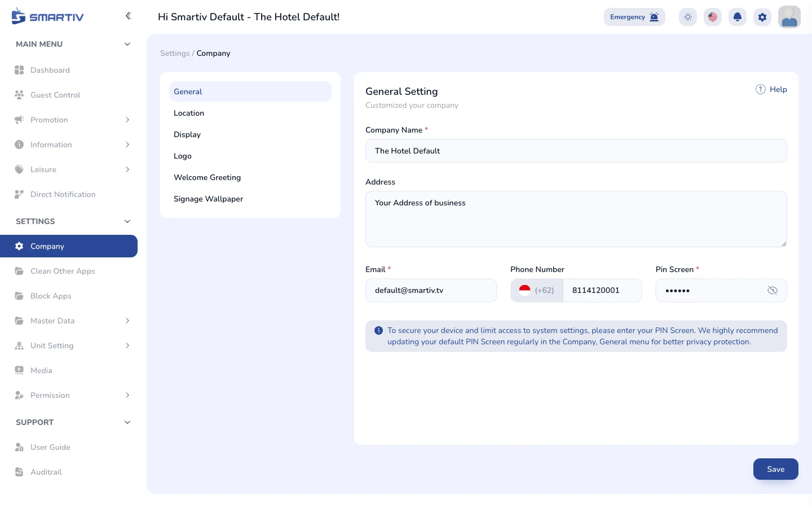Screen dimensions: 812x508
Task: Click the 'General Setting' heading
Action: pyautogui.click(x=401, y=91)
